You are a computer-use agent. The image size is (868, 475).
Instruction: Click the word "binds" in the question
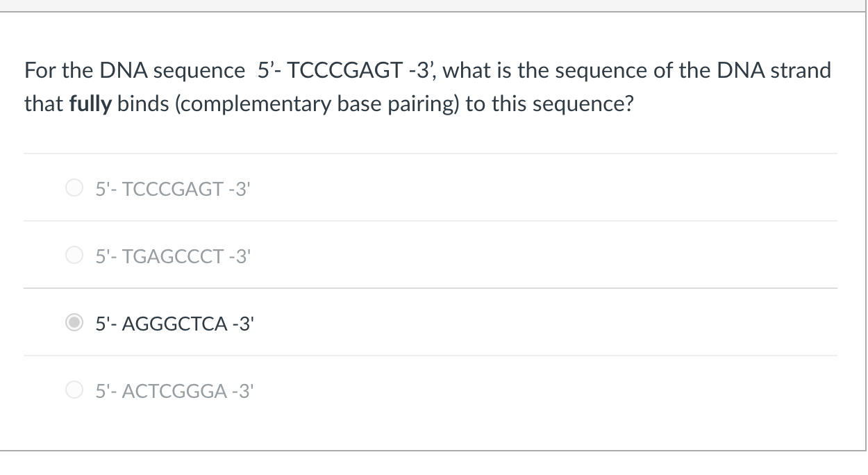[x=137, y=105]
